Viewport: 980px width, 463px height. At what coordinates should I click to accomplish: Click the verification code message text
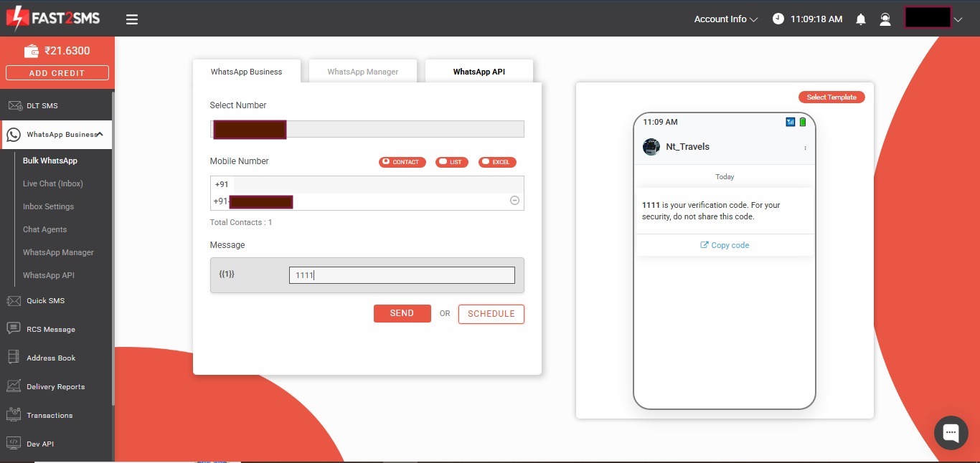[x=711, y=211]
